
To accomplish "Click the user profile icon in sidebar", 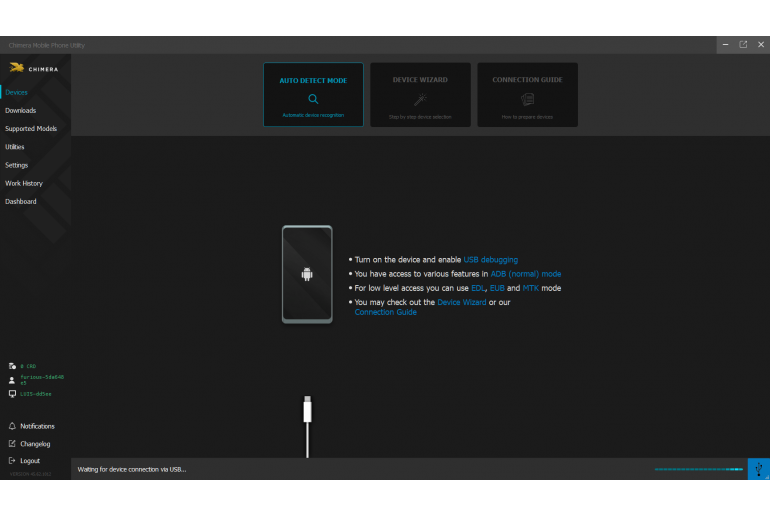I will click(x=12, y=380).
